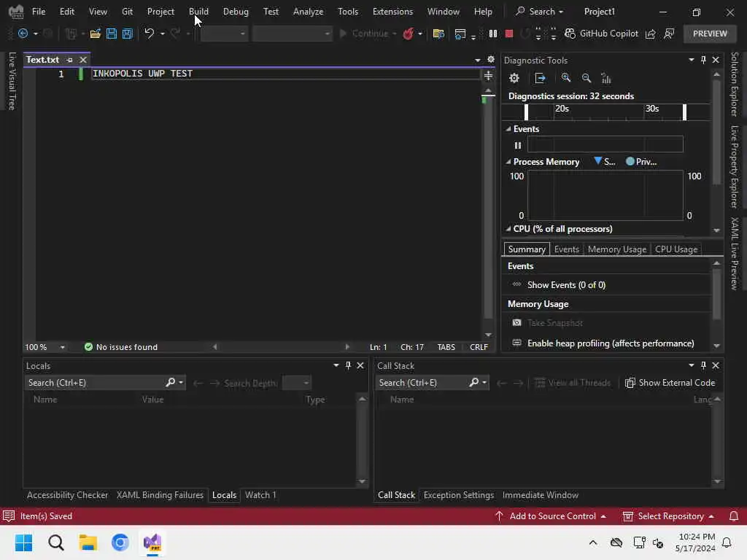Click the Call Stack search field
The image size is (747, 560).
[x=422, y=383]
